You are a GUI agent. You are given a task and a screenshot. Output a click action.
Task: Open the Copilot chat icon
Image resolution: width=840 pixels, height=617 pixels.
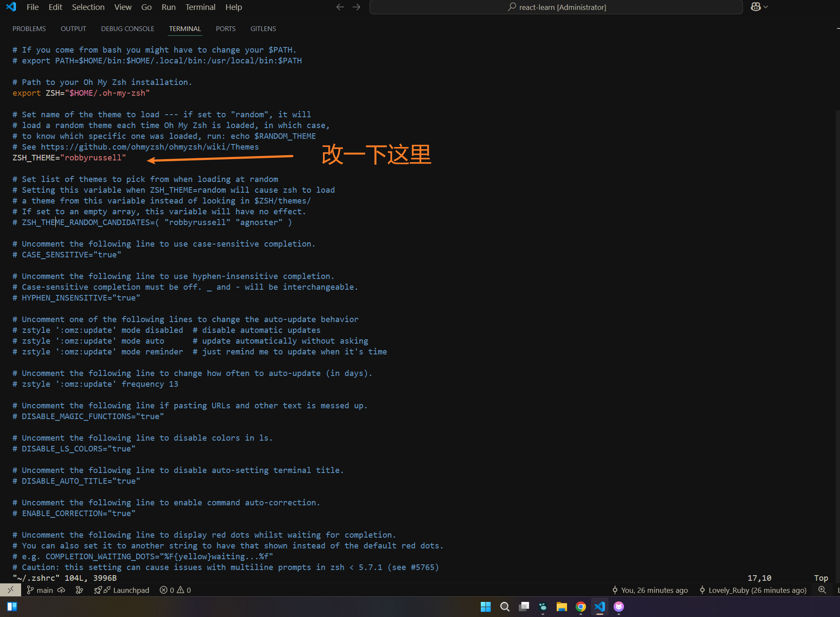[755, 7]
